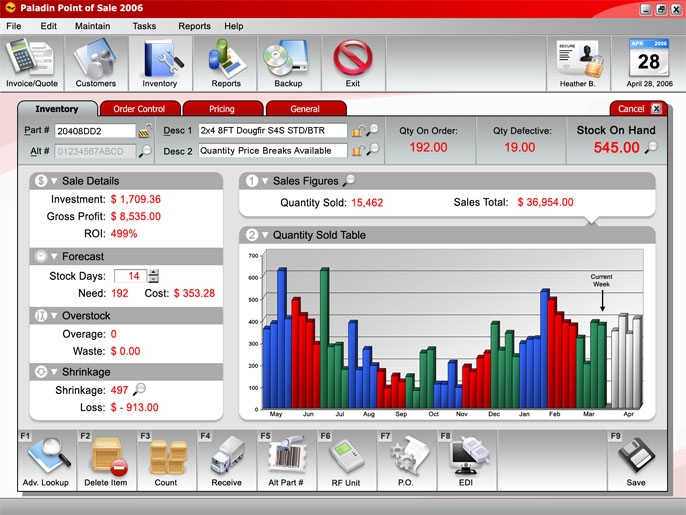Click the Desc 1 text field
The width and height of the screenshot is (686, 515).
(x=273, y=130)
